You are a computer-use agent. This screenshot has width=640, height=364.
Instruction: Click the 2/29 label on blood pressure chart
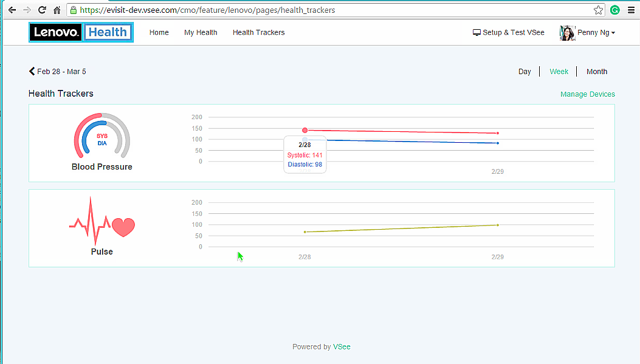click(498, 171)
